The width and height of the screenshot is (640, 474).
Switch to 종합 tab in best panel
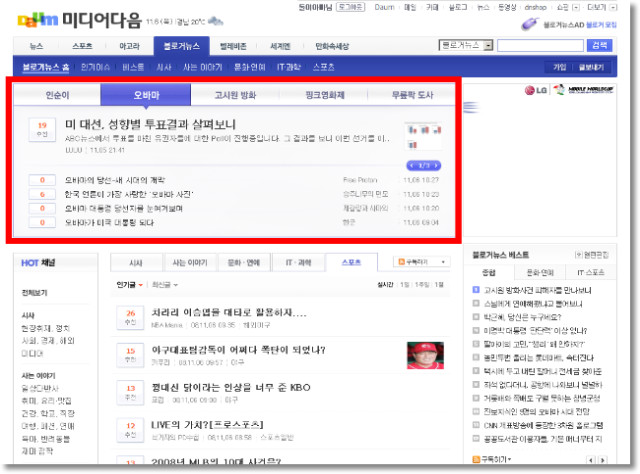pos(489,272)
